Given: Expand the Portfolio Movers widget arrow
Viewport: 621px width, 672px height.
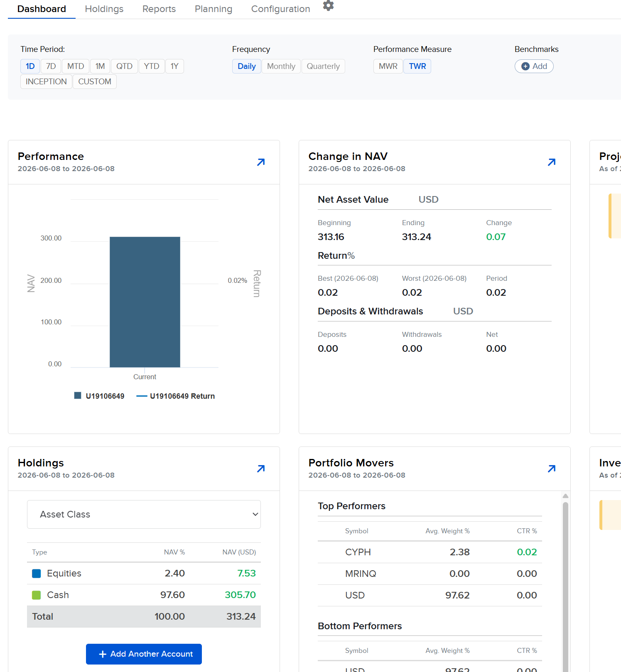Looking at the screenshot, I should [552, 468].
